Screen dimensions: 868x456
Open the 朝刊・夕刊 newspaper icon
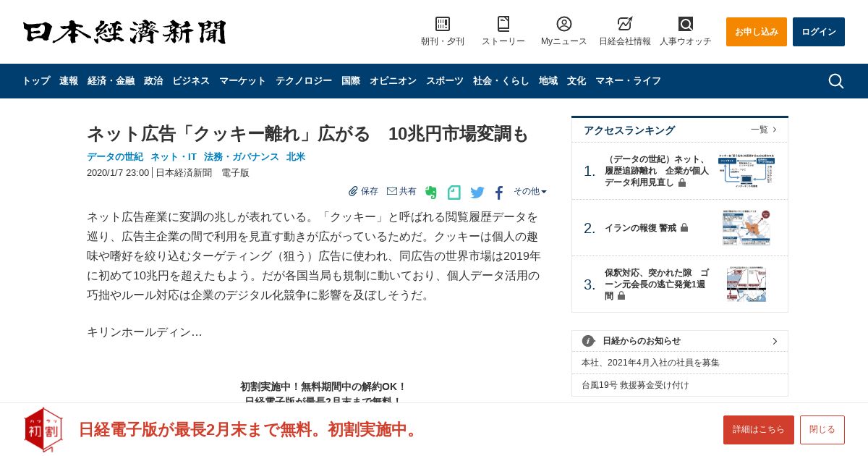pyautogui.click(x=443, y=24)
